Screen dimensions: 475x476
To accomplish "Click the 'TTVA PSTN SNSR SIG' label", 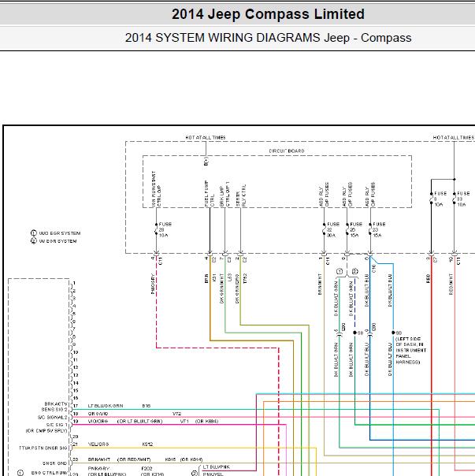I will tap(43, 448).
